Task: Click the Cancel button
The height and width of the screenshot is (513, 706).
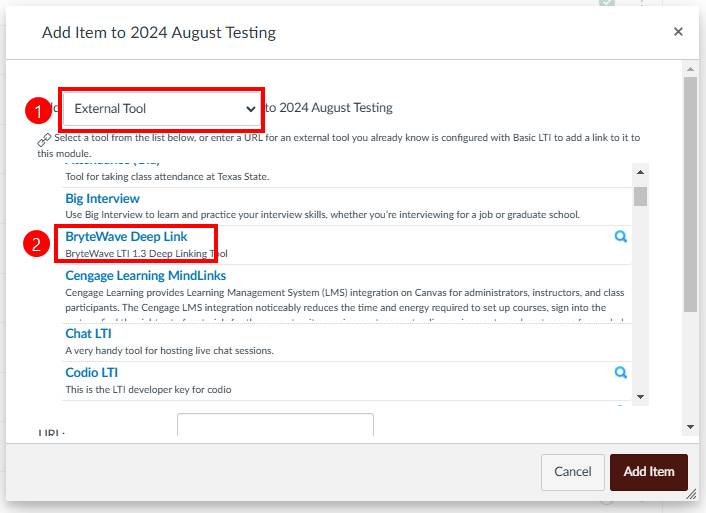Action: click(573, 472)
